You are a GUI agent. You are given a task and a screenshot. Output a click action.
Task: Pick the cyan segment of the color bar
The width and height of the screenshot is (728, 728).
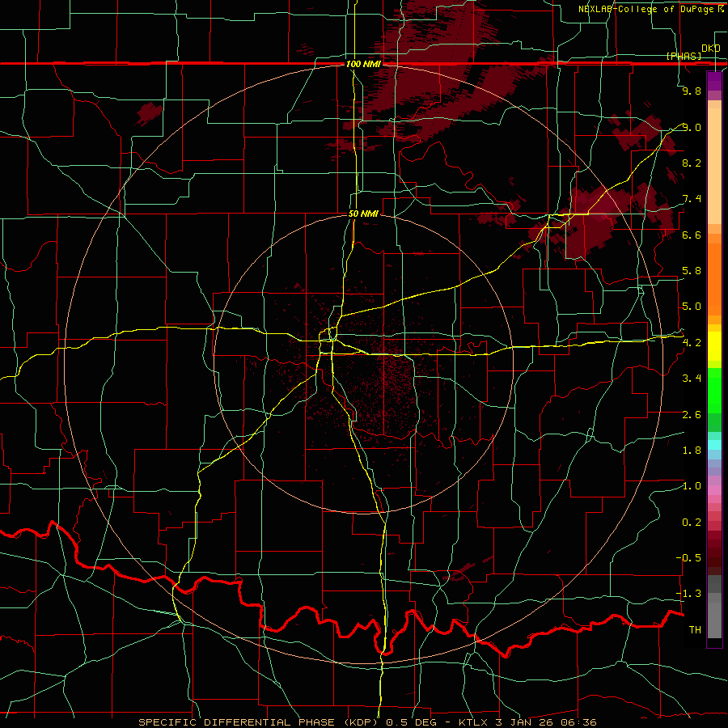(x=714, y=445)
